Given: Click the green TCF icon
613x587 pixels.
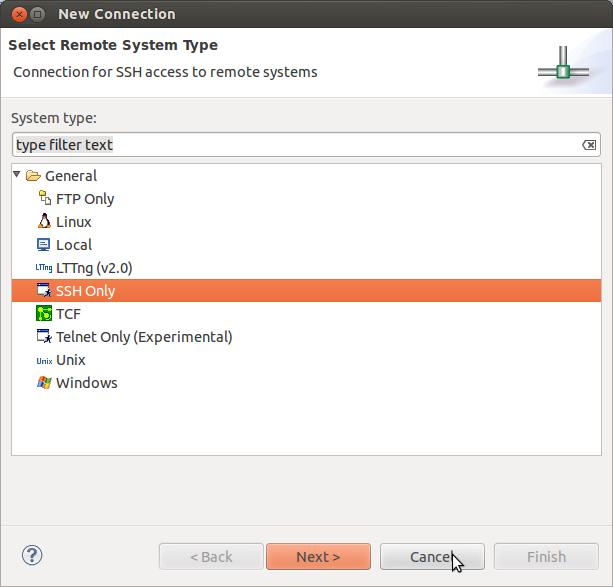Looking at the screenshot, I should coord(44,314).
